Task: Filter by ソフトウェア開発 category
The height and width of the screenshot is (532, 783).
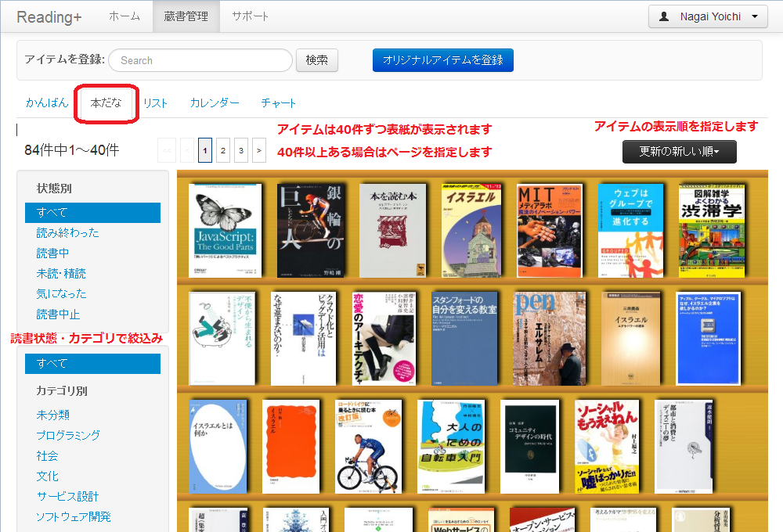Action: coord(74,517)
